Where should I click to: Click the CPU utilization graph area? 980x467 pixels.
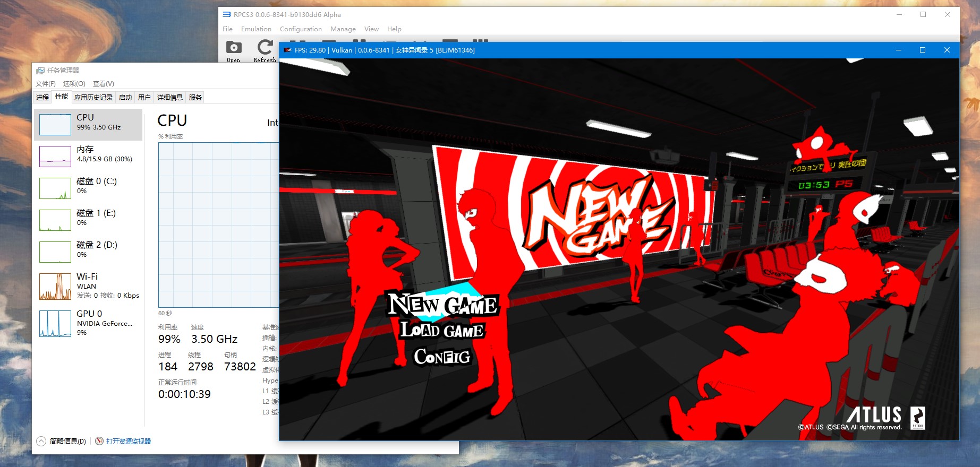pos(218,224)
